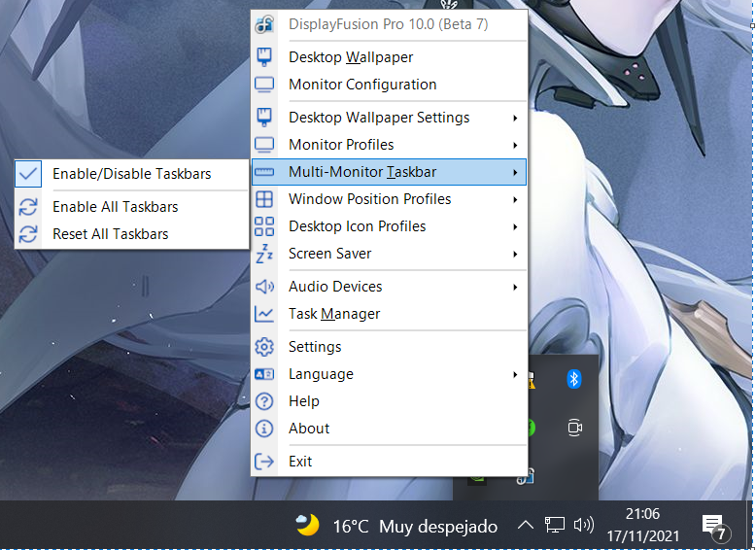Choose Exit to quit DisplayFusion

coord(300,462)
